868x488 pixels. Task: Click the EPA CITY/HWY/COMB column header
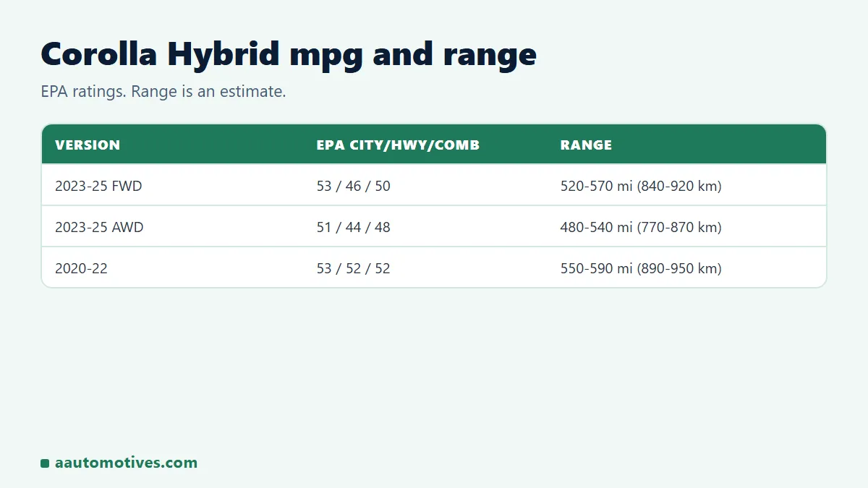[x=398, y=145]
